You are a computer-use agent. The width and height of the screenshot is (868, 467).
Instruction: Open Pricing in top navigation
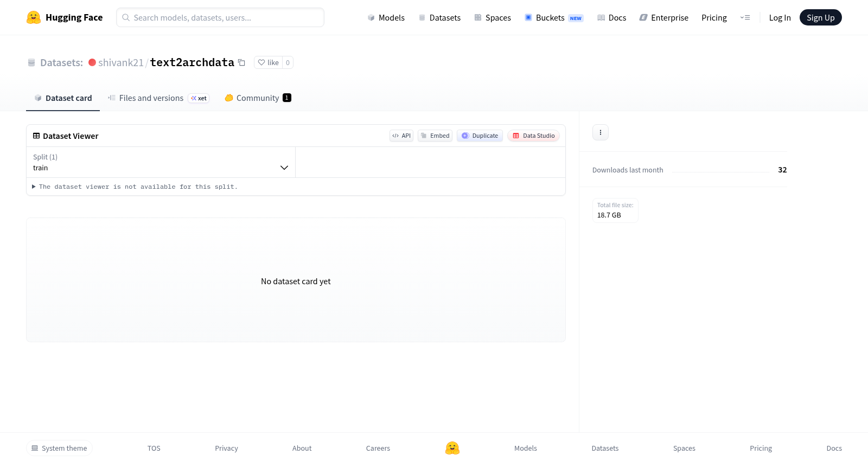pos(714,17)
